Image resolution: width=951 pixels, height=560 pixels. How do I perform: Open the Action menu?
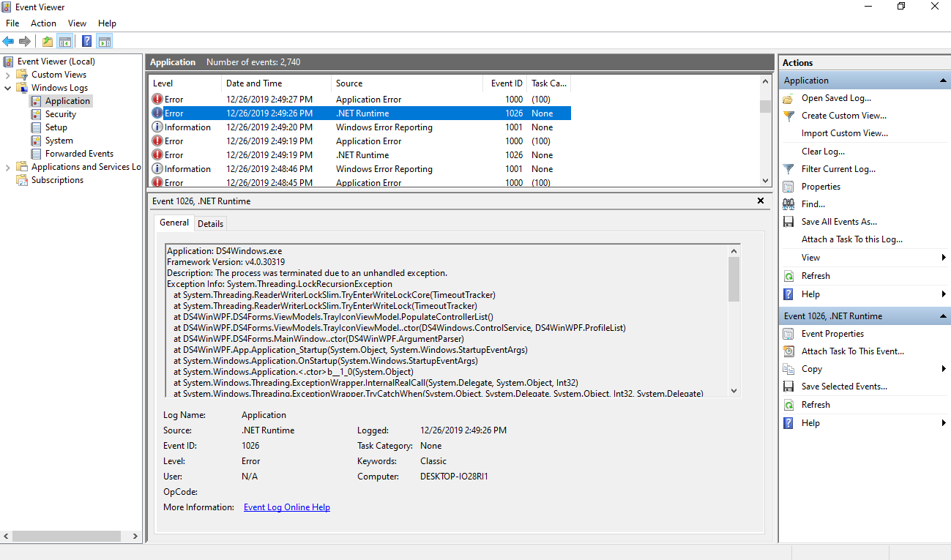pos(43,23)
